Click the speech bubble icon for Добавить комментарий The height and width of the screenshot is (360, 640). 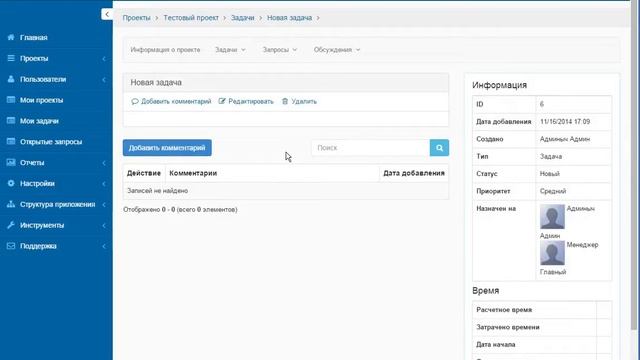135,101
